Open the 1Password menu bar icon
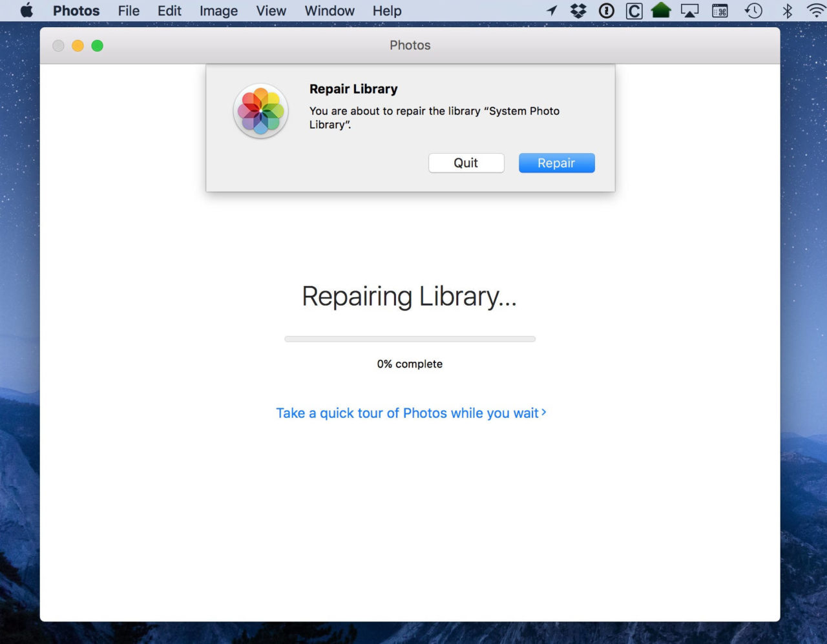 click(606, 10)
